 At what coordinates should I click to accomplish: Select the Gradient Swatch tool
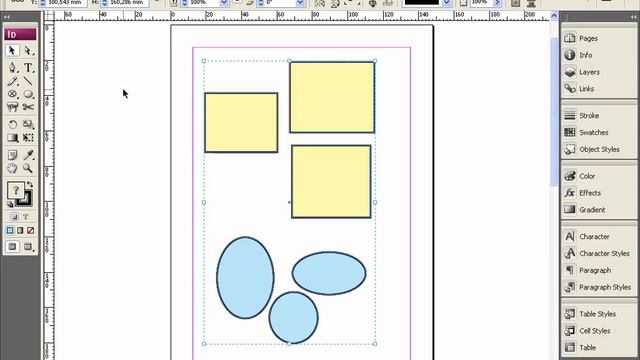[x=12, y=138]
